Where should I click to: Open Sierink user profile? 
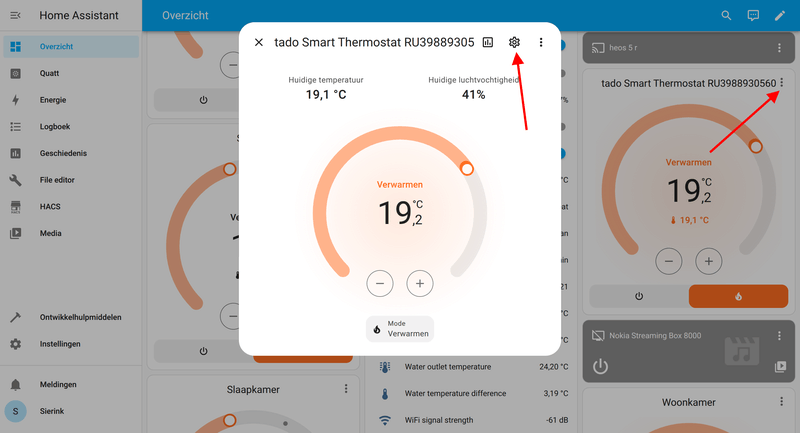(71, 411)
